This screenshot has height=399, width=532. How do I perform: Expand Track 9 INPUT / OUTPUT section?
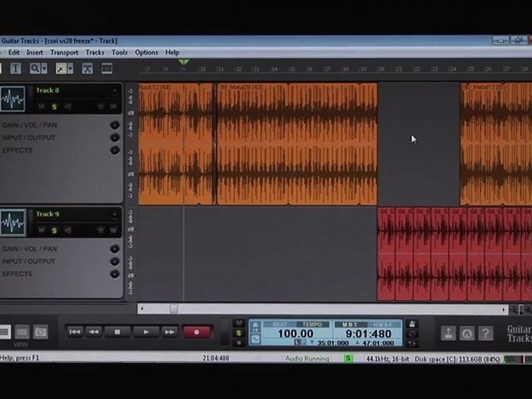(x=115, y=262)
